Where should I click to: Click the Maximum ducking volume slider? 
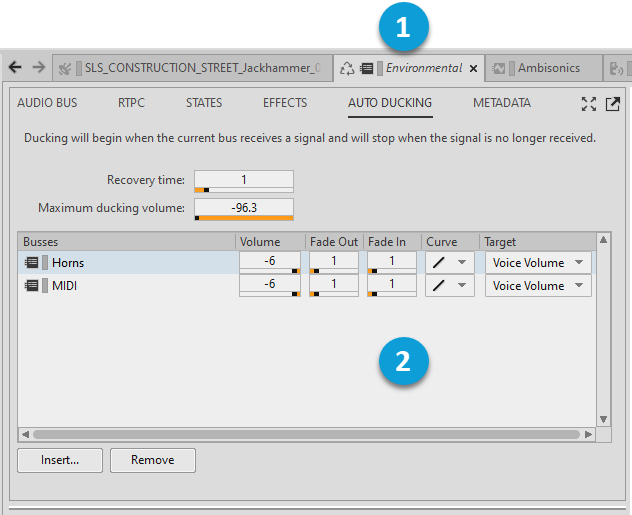click(244, 217)
